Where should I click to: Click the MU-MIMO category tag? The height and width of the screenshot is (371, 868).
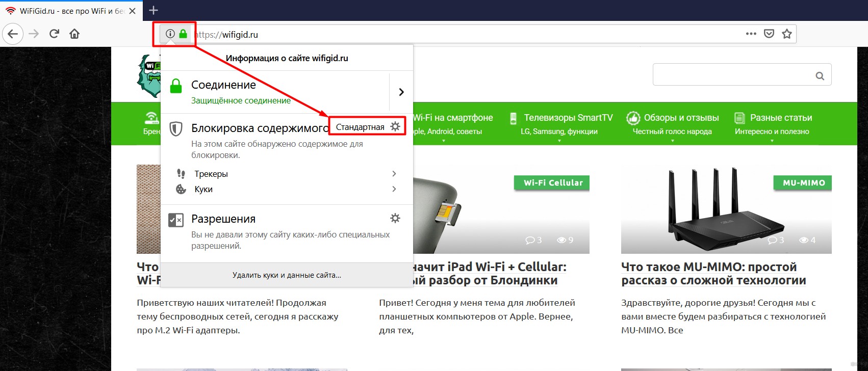click(804, 182)
